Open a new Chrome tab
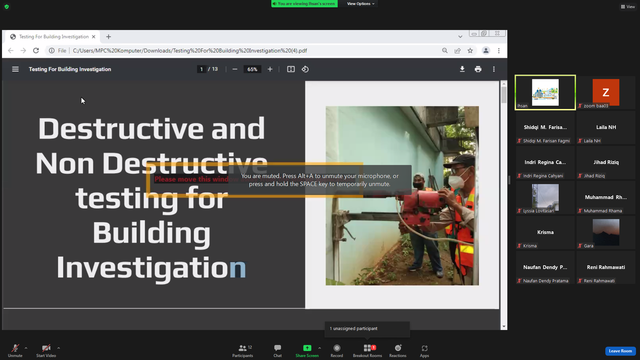640x360 pixels. pyautogui.click(x=109, y=37)
